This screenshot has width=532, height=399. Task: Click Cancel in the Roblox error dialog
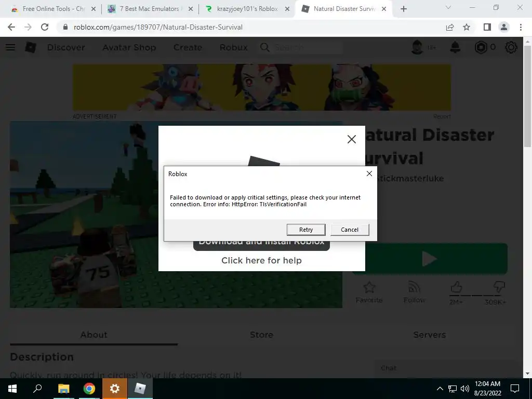click(x=350, y=230)
